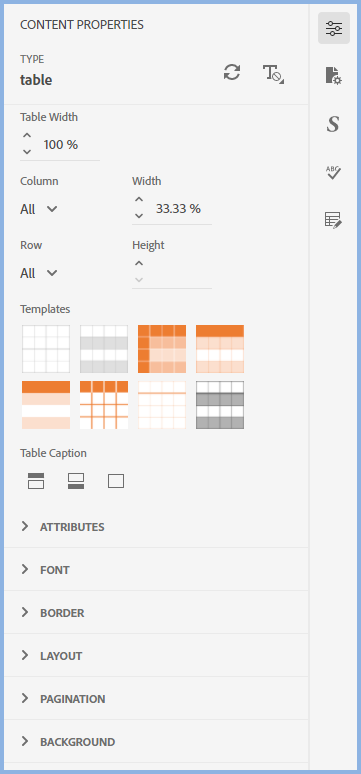
Task: Increase the Table Width value
Action: coord(27,136)
